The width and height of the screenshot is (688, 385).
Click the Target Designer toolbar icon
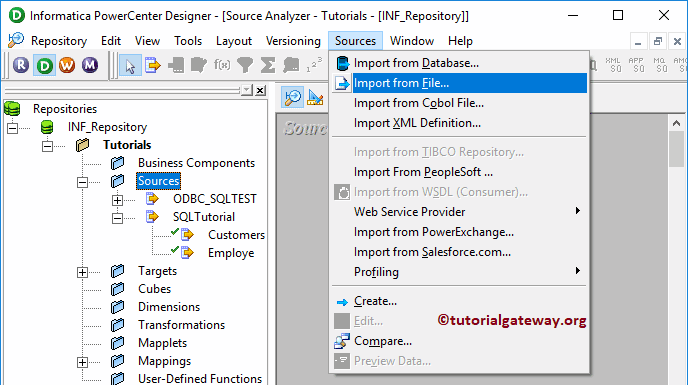coord(176,65)
